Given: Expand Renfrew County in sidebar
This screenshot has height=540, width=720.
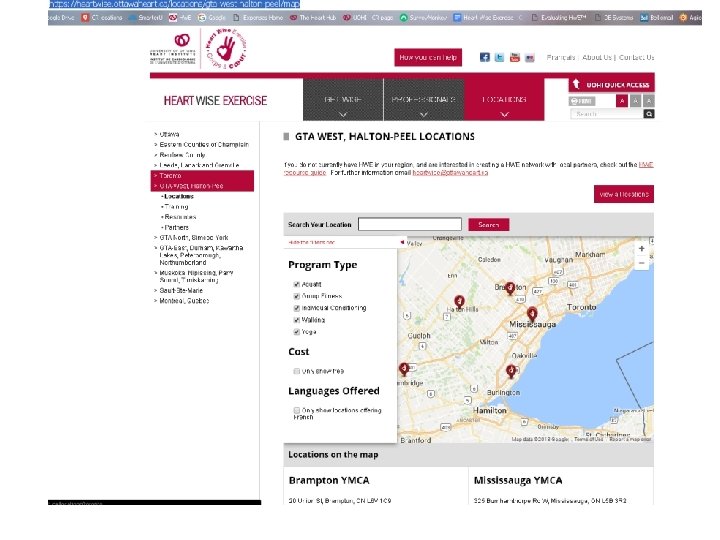Looking at the screenshot, I should [x=182, y=155].
